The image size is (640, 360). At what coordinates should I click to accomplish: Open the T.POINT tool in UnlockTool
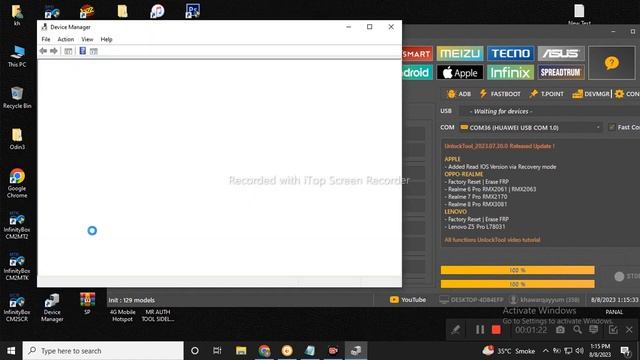[x=547, y=94]
